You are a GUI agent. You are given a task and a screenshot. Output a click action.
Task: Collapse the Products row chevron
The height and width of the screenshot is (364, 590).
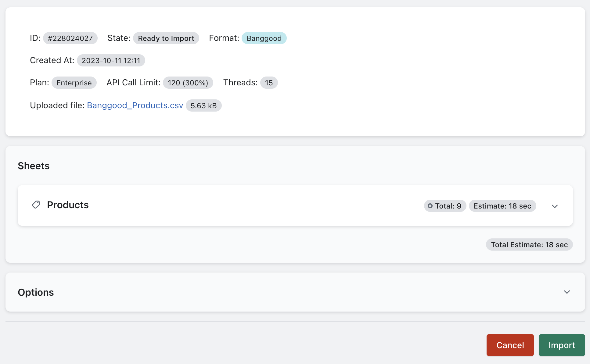[x=555, y=206]
